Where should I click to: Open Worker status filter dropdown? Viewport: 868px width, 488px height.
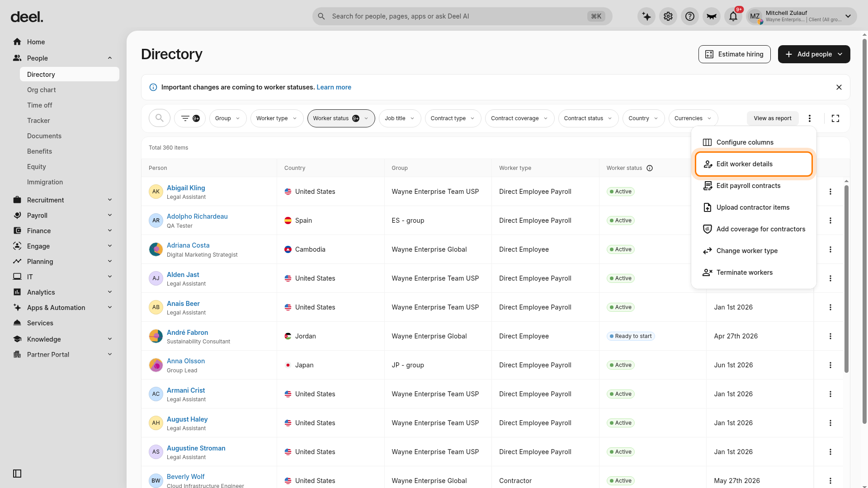341,118
